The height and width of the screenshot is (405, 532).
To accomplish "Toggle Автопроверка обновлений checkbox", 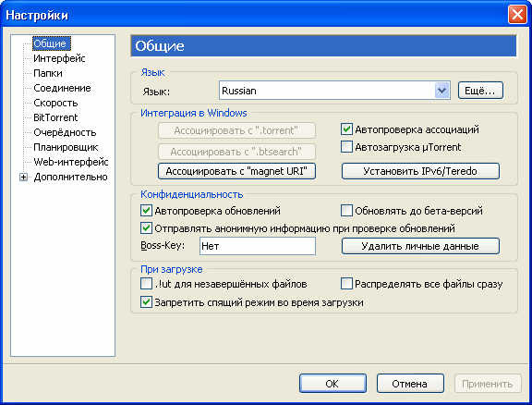I will [x=146, y=211].
